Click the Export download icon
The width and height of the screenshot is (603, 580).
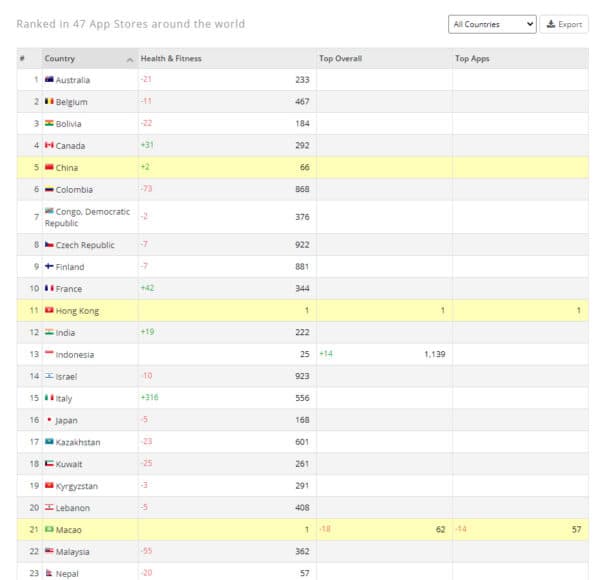[x=551, y=24]
